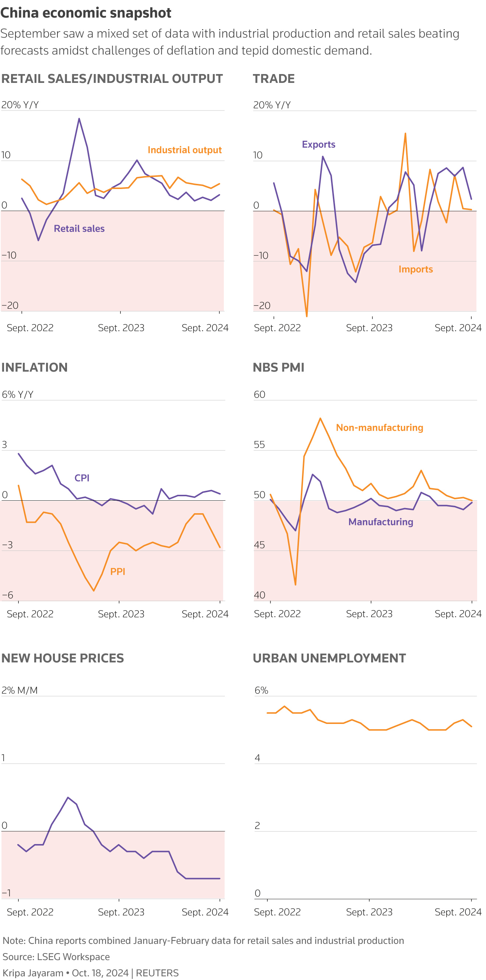Click the "China economic snapshot" headline
This screenshot has height=980, width=486.
pyautogui.click(x=85, y=13)
